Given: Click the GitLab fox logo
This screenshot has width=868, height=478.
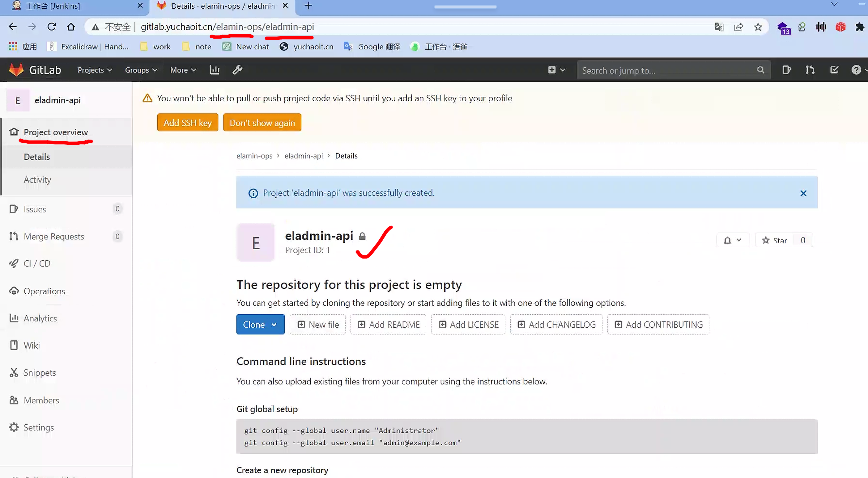Looking at the screenshot, I should (x=16, y=70).
